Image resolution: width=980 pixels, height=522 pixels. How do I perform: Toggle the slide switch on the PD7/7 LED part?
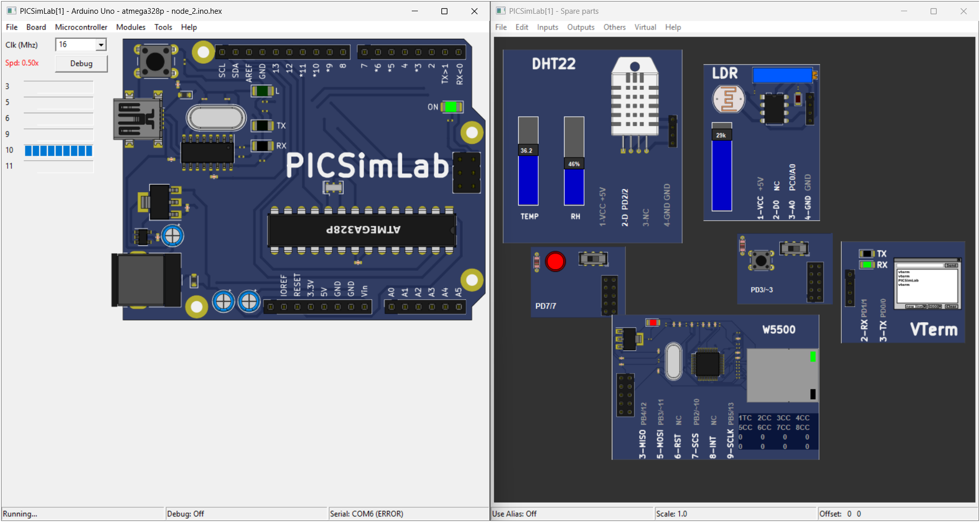point(593,259)
